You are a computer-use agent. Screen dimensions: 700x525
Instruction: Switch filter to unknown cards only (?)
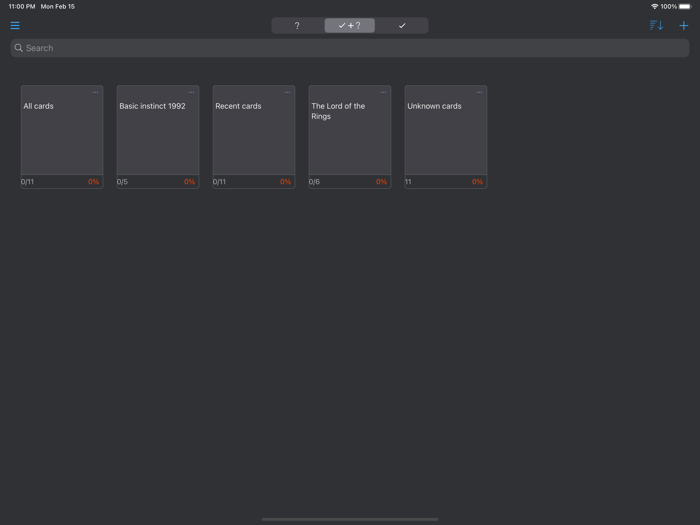coord(297,26)
